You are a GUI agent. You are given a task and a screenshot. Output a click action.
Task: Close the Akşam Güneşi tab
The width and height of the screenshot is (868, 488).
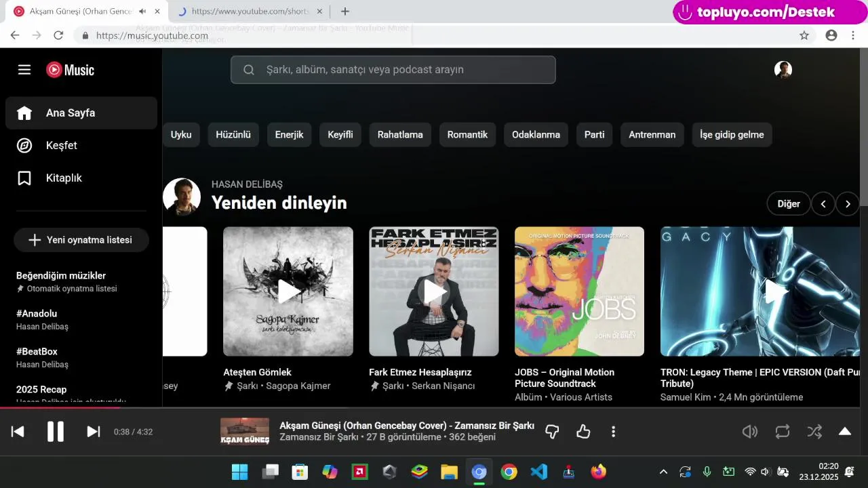157,12
